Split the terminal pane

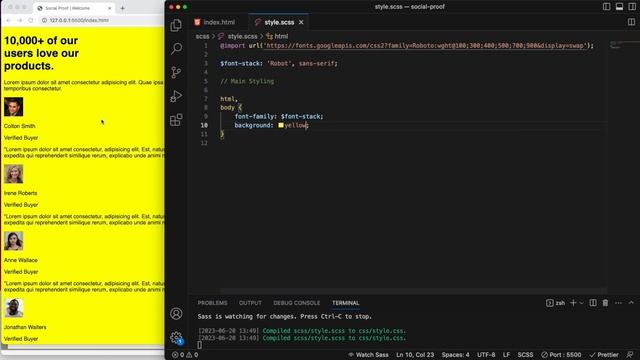[x=593, y=303]
